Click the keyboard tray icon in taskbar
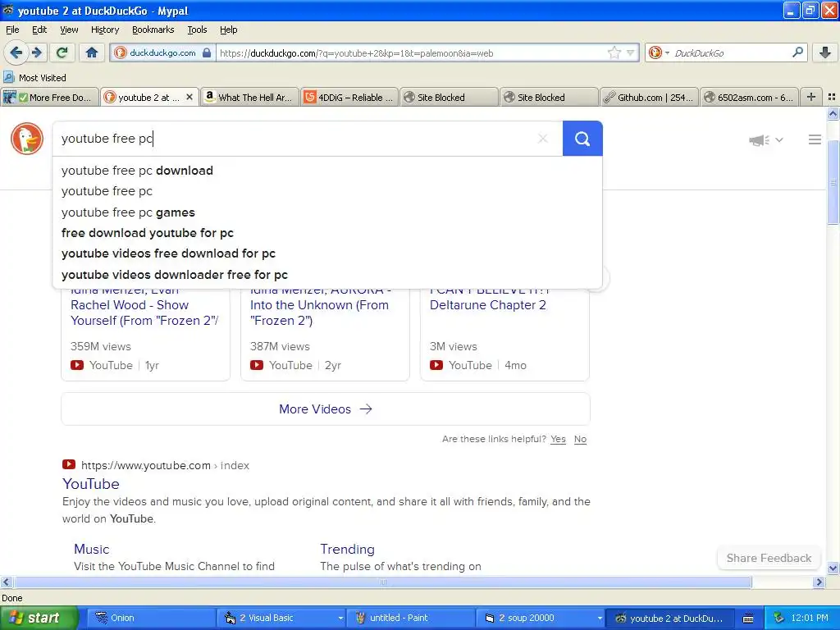Viewport: 840px width, 630px height. [748, 619]
